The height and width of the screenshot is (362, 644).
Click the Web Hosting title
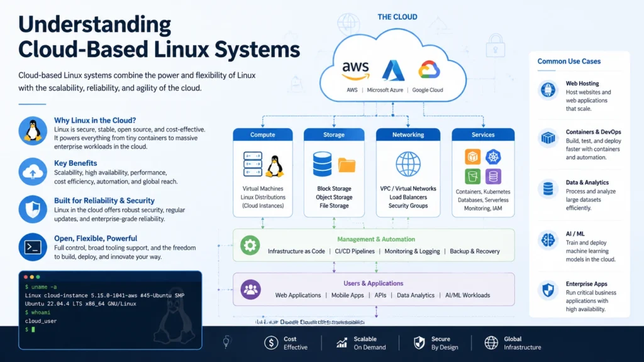[x=582, y=84]
